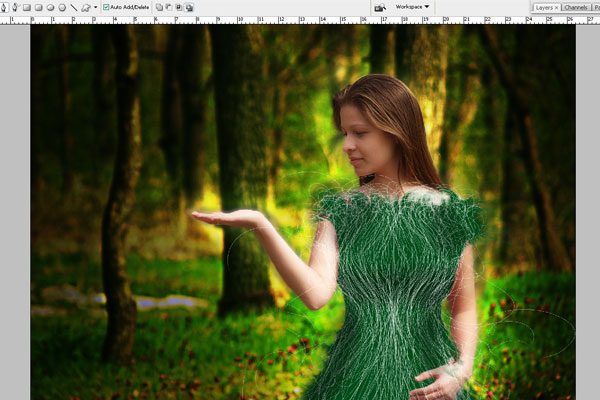The image size is (600, 400).
Task: Toggle the Auto Add/Delete checkbox
Action: pos(107,7)
